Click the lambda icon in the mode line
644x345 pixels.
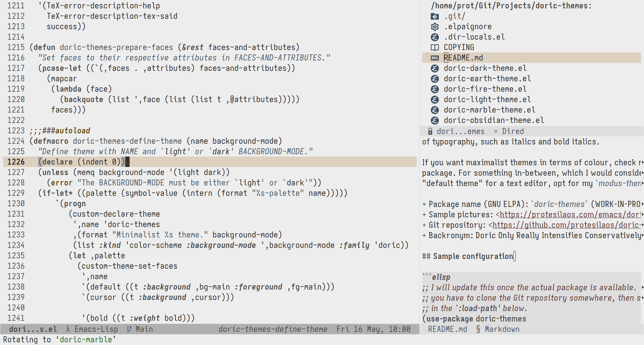coord(68,329)
